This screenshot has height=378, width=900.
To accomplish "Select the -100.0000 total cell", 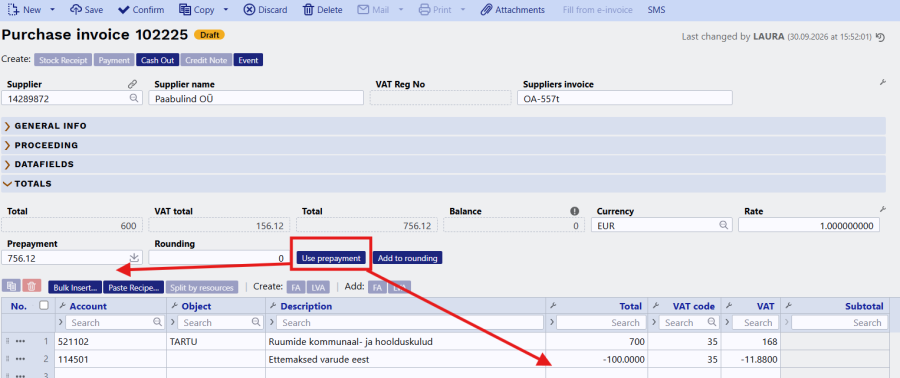I will [x=596, y=359].
